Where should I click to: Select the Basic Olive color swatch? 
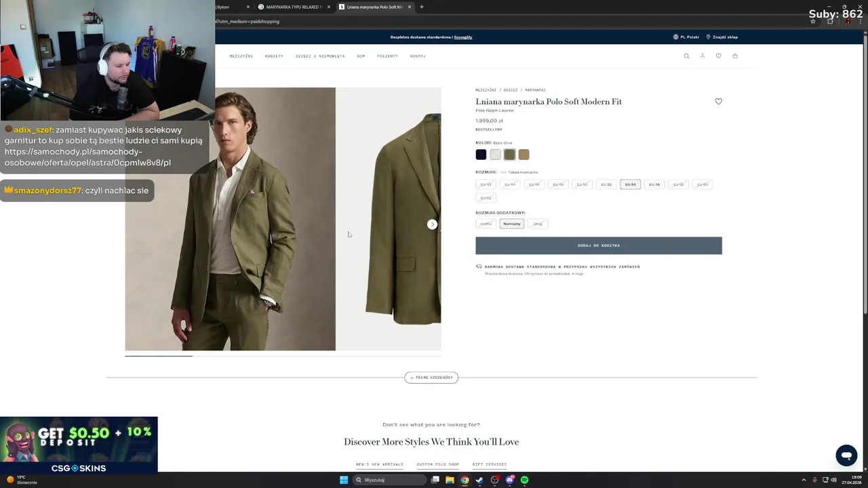point(509,155)
